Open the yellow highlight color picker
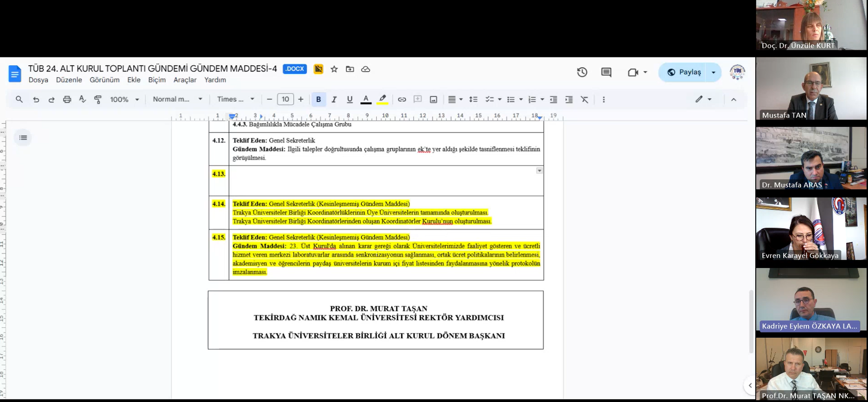The height and width of the screenshot is (402, 868). pyautogui.click(x=382, y=99)
